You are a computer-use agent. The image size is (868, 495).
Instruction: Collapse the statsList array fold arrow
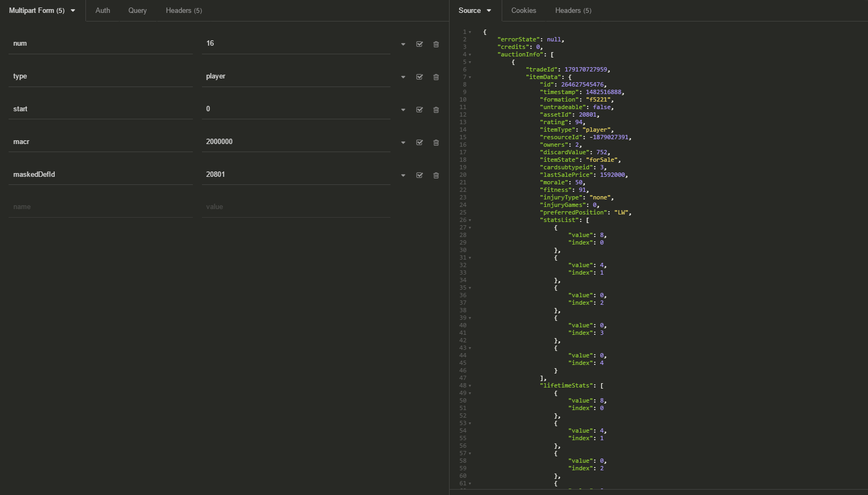pos(470,220)
